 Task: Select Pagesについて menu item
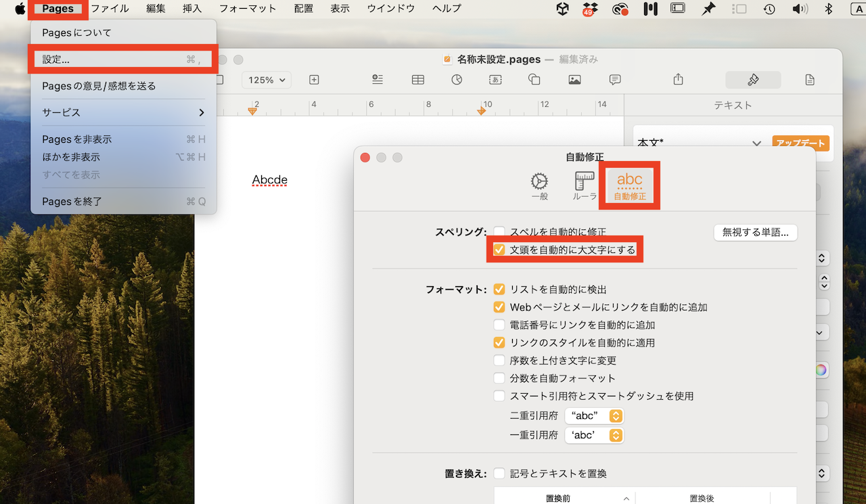[x=123, y=32]
